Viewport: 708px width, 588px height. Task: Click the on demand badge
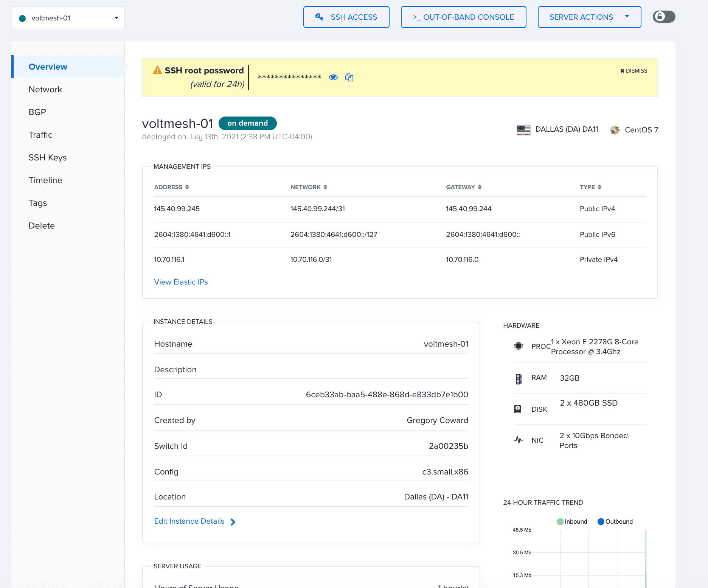(x=248, y=123)
